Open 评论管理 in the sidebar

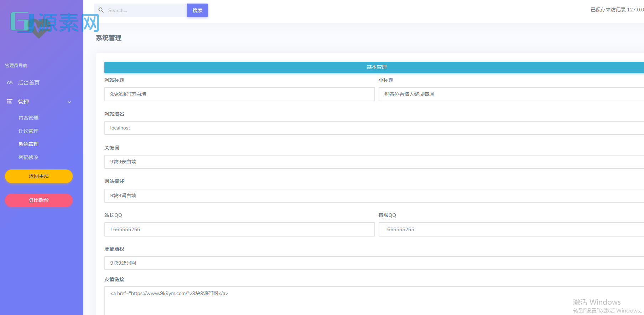click(28, 131)
